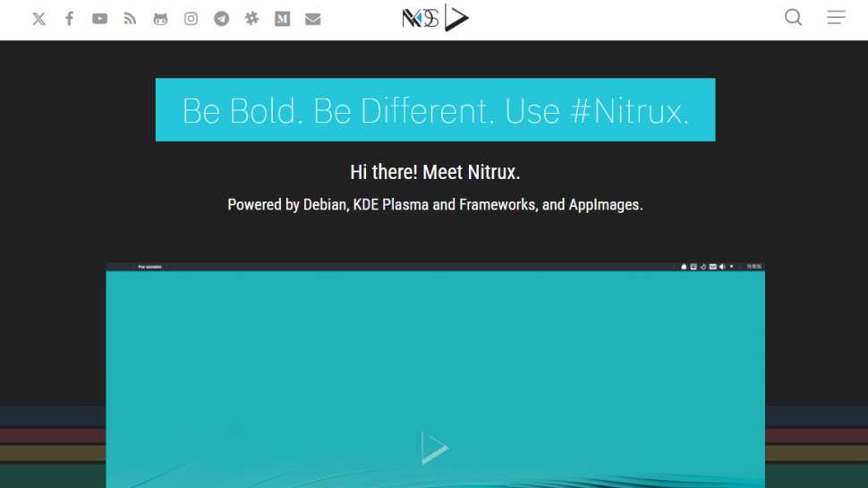Click the 'Hi there! Meet Nitrux.' heading
Image resolution: width=868 pixels, height=488 pixels.
(435, 172)
